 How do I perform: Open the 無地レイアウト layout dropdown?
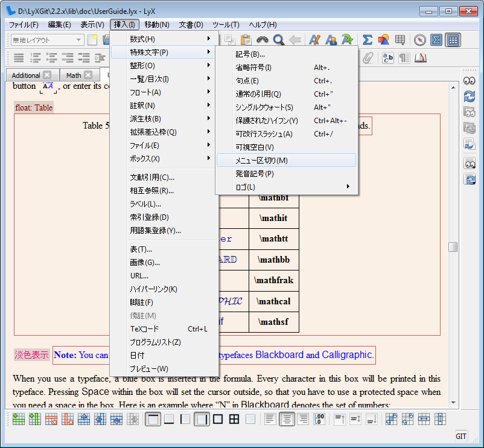point(47,40)
